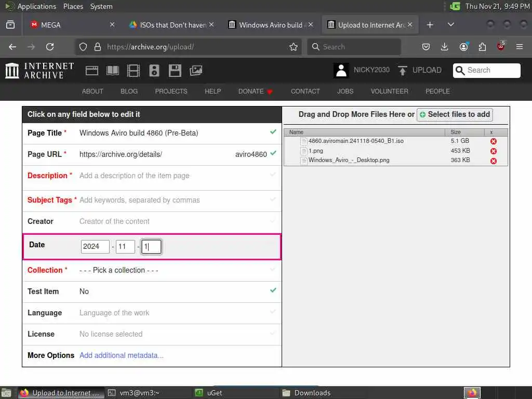Open the VOLUNTEER navigation link
The height and width of the screenshot is (399, 532).
(389, 91)
